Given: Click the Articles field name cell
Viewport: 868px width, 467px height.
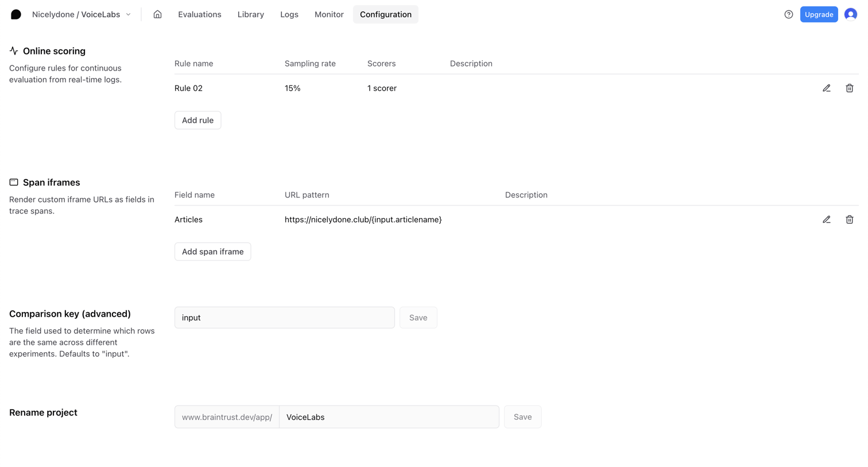Looking at the screenshot, I should pos(188,220).
